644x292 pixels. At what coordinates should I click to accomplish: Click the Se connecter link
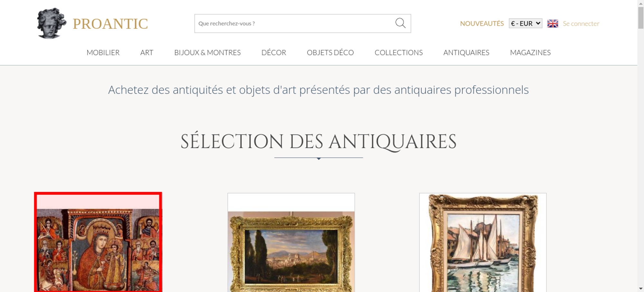coord(581,23)
